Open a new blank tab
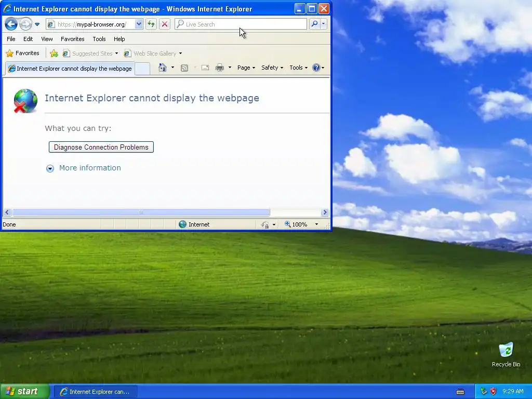 (x=142, y=69)
